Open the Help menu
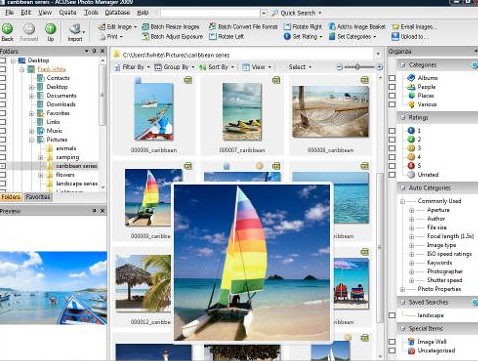The image size is (478, 361). point(143,13)
